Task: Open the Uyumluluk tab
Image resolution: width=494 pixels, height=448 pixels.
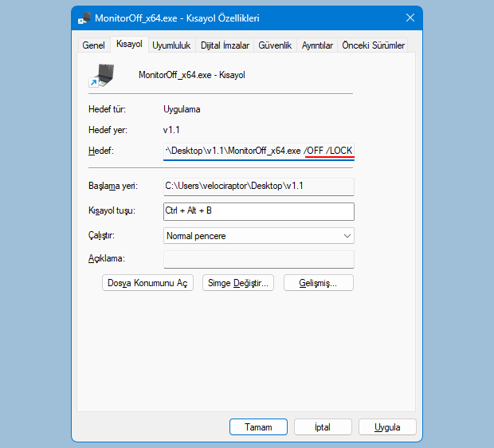Action: [x=171, y=45]
